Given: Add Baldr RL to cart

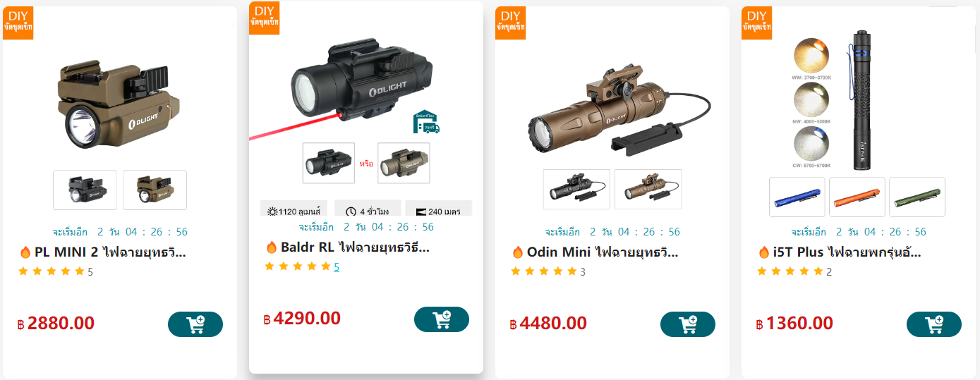Looking at the screenshot, I should tap(442, 319).
